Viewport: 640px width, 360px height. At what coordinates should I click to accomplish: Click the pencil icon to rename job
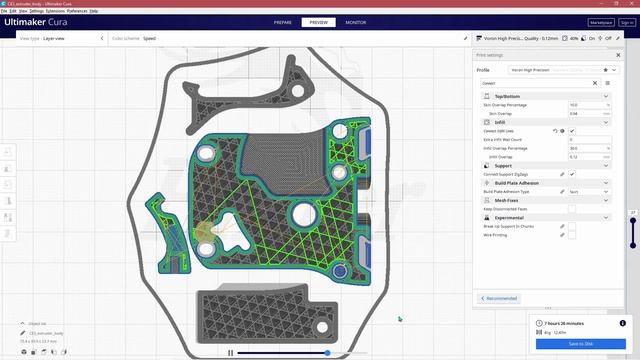click(x=22, y=333)
